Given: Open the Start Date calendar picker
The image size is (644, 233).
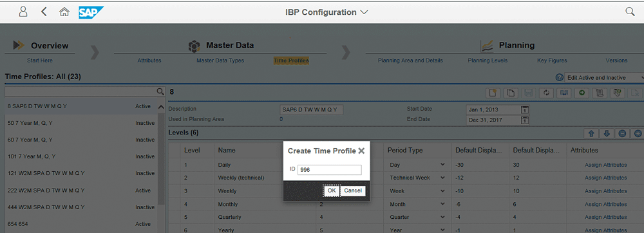Looking at the screenshot, I should [524, 109].
